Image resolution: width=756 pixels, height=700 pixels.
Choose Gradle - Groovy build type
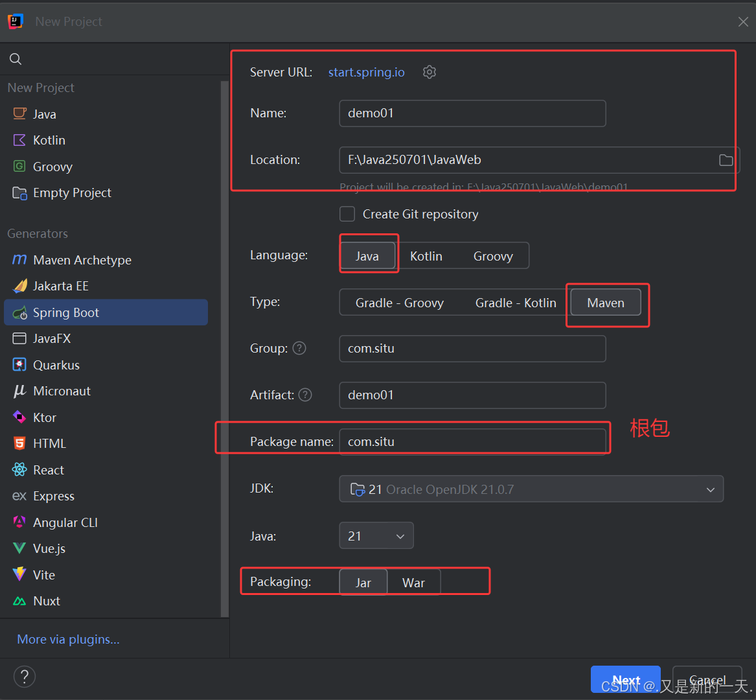click(x=400, y=303)
